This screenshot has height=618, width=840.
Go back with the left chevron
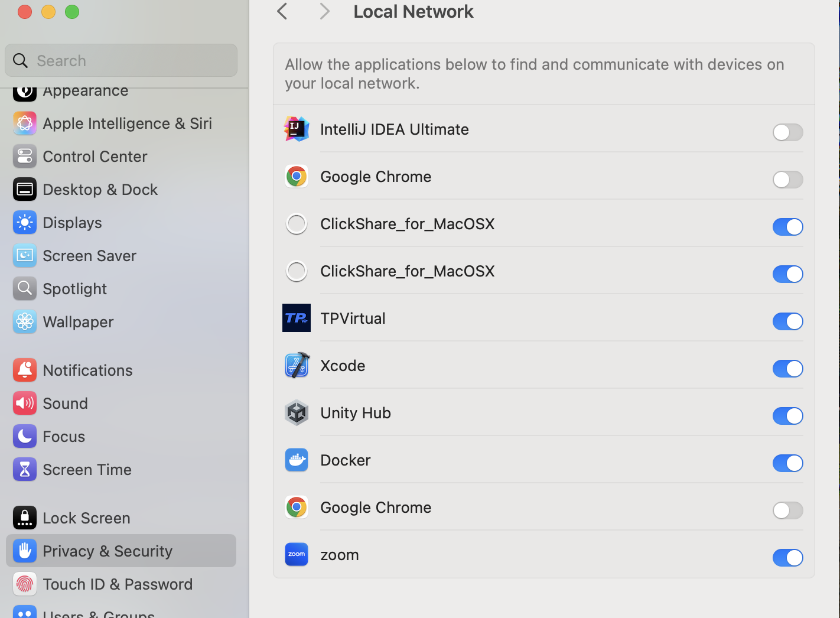[x=282, y=11]
